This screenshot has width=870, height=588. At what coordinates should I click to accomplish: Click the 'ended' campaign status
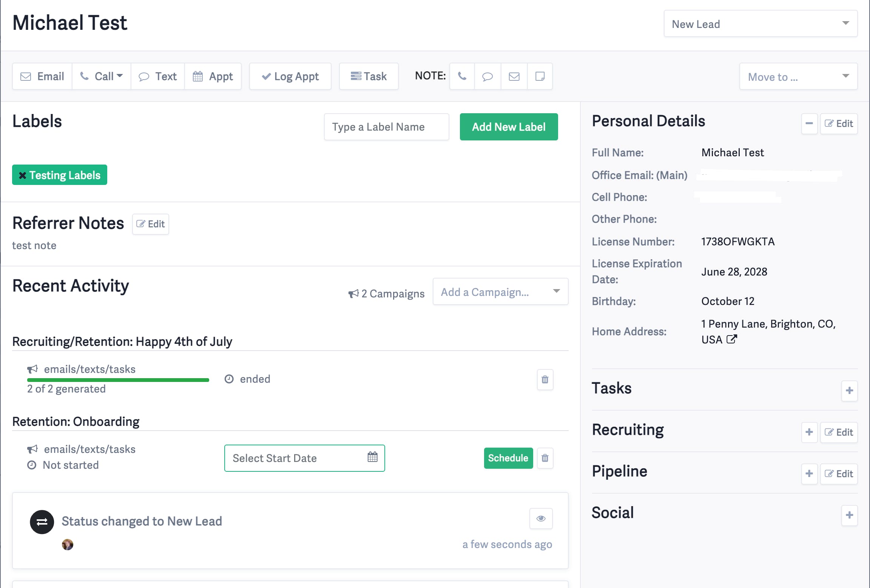click(x=255, y=379)
